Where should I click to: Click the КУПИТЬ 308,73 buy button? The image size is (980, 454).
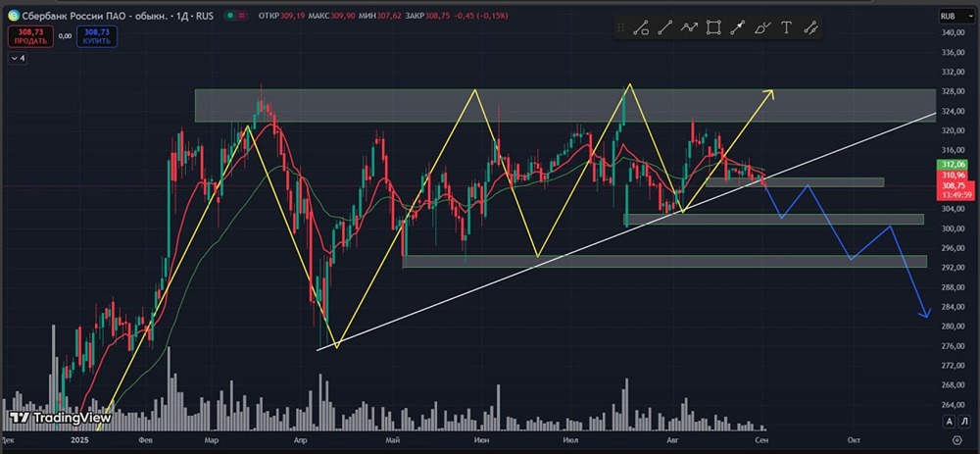click(97, 36)
